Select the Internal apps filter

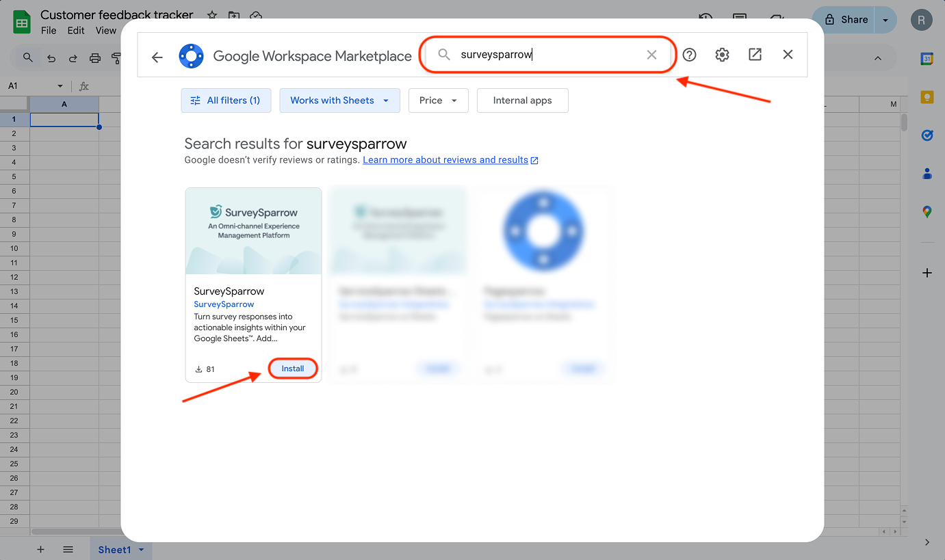coord(522,101)
